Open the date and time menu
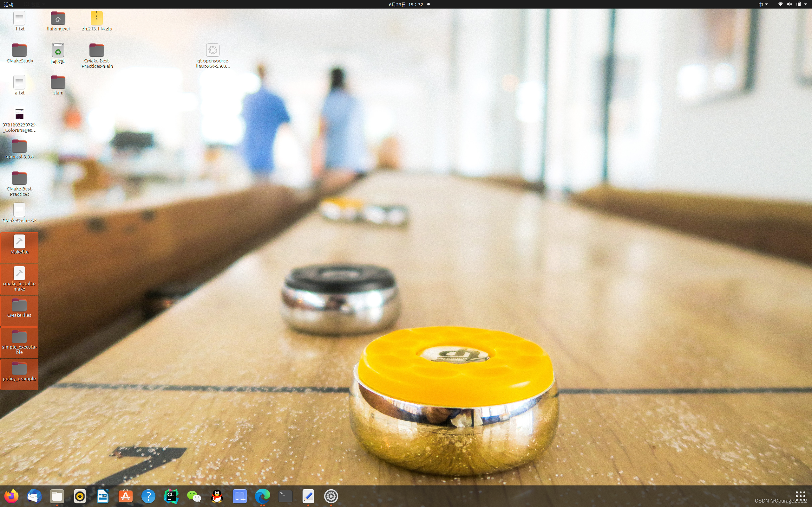The width and height of the screenshot is (812, 507). [x=406, y=4]
